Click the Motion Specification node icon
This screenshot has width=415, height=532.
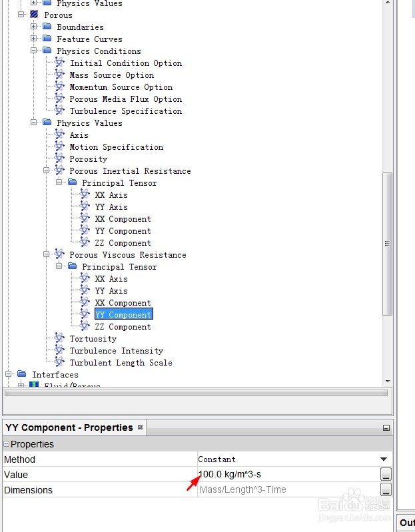pyautogui.click(x=59, y=146)
